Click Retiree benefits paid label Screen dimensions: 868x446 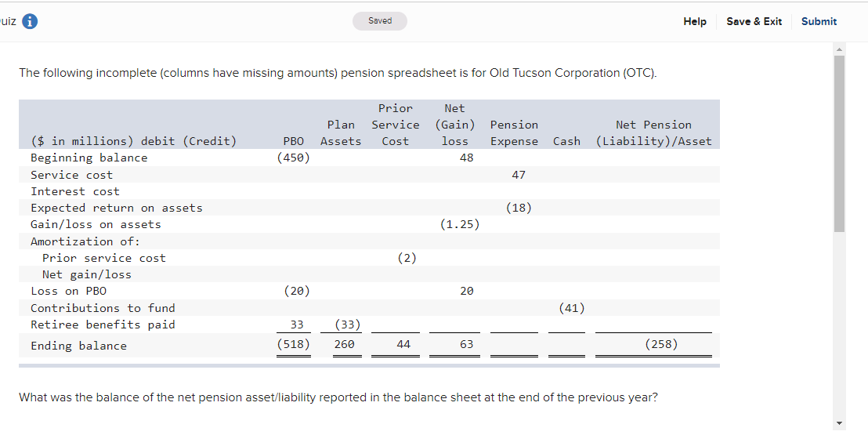pyautogui.click(x=103, y=325)
